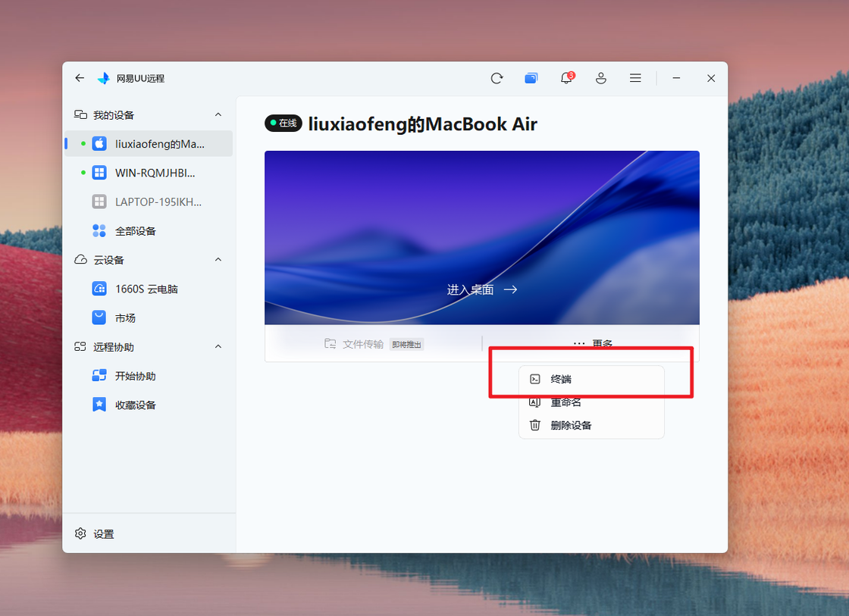Viewport: 849px width, 616px height.
Task: Click the 我的设备 devices icon
Action: coord(80,114)
